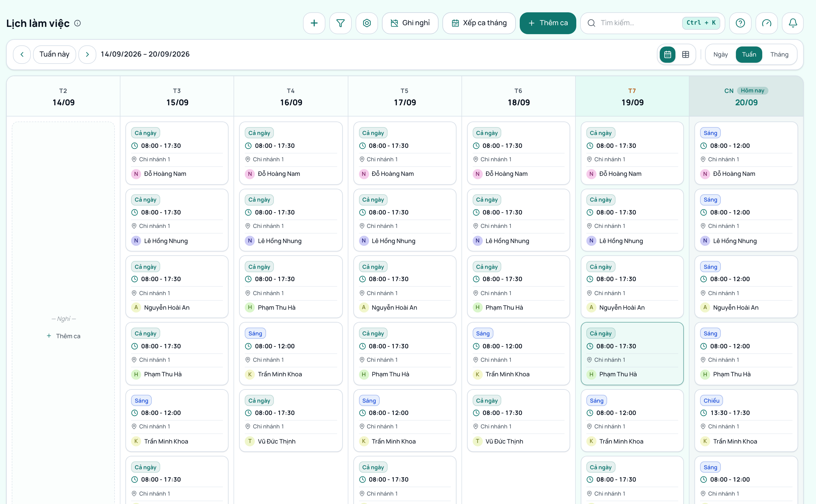
Task: Open the highlighted Phạm Thu Hà shift on 19/09
Action: 632,353
